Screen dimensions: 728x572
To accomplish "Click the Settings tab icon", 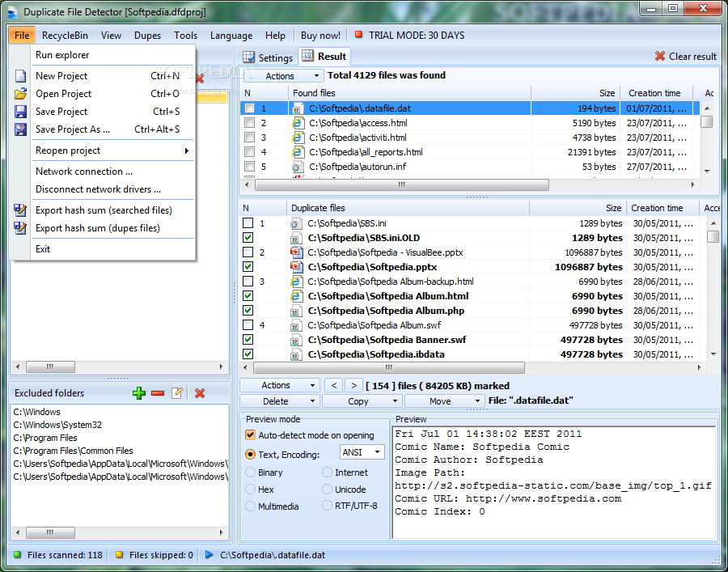I will coord(249,57).
